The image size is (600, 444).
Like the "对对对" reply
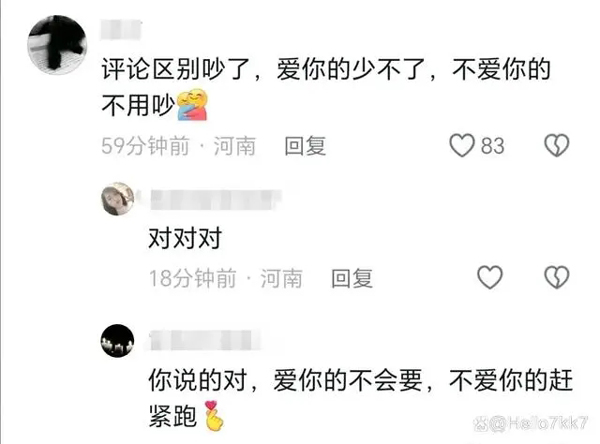490,277
